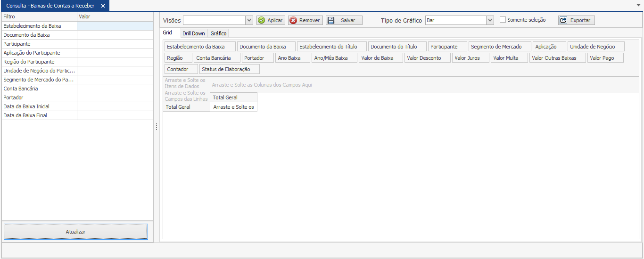Click the Exportar arrow icon

pyautogui.click(x=563, y=20)
